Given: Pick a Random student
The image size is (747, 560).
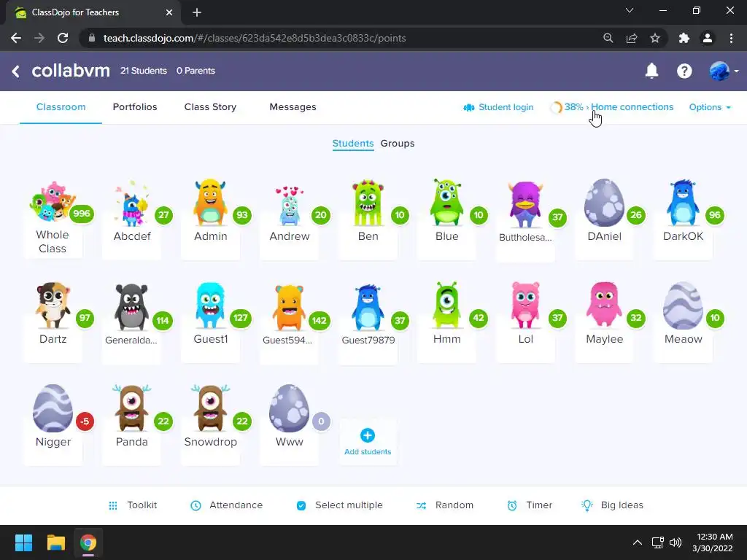Looking at the screenshot, I should tap(444, 505).
